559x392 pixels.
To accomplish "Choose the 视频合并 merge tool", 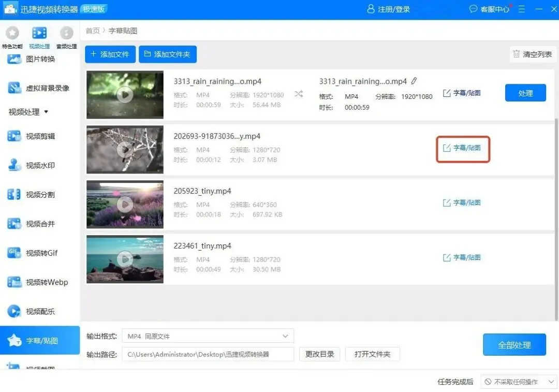I will point(32,224).
